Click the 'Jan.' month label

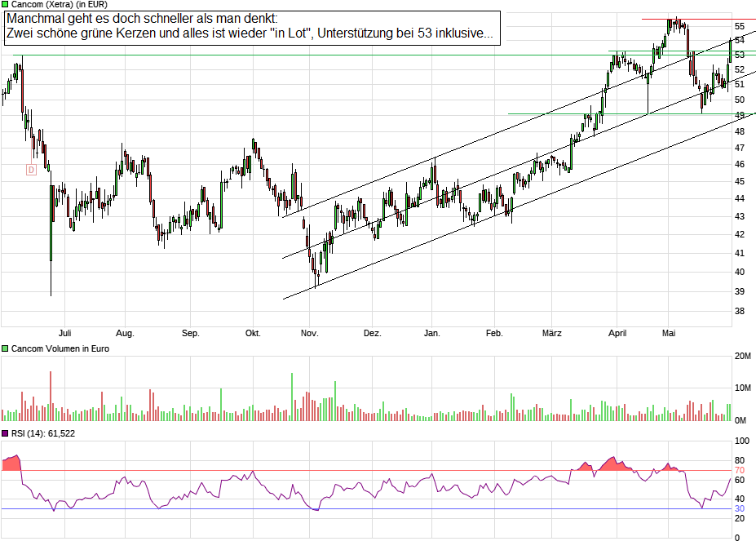pyautogui.click(x=432, y=333)
